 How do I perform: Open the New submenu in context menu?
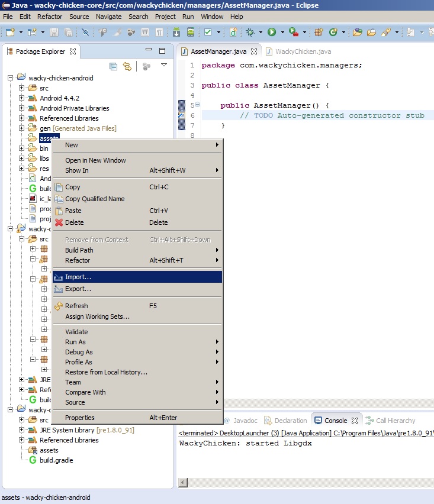tap(137, 145)
